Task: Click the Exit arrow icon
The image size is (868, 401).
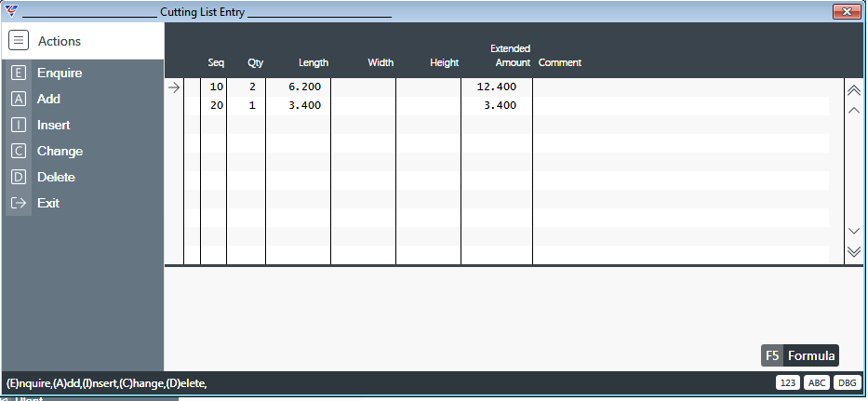Action: [19, 203]
